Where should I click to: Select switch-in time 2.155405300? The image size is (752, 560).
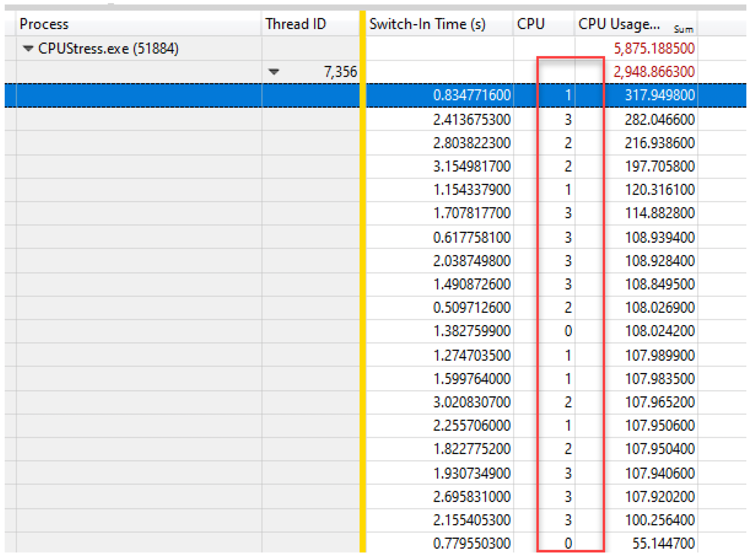[472, 520]
